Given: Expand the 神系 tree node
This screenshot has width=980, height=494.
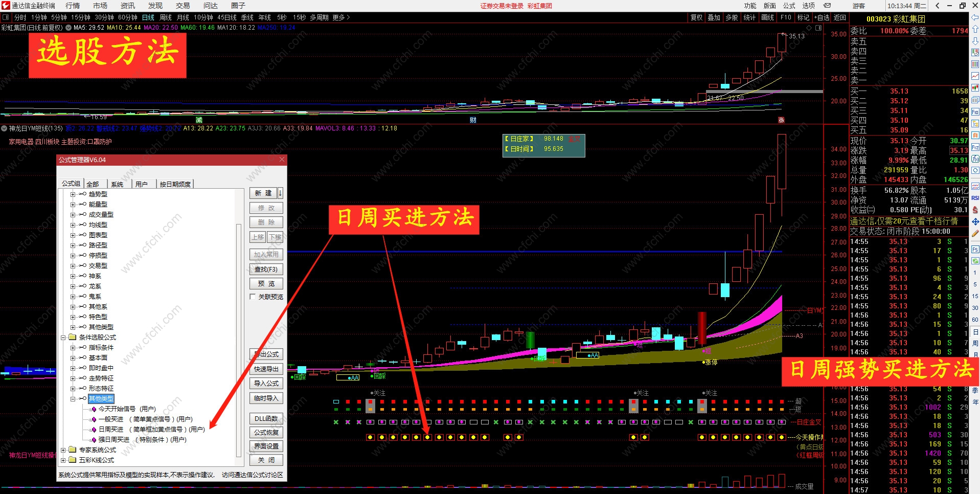Looking at the screenshot, I should point(73,276).
